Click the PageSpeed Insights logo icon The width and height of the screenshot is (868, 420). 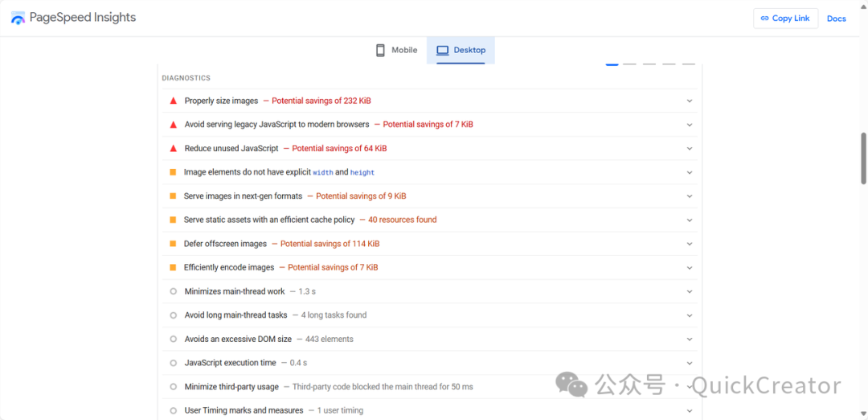18,18
